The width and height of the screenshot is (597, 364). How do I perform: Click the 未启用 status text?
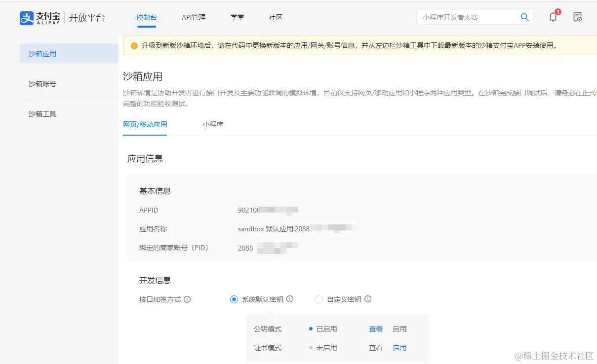[326, 348]
